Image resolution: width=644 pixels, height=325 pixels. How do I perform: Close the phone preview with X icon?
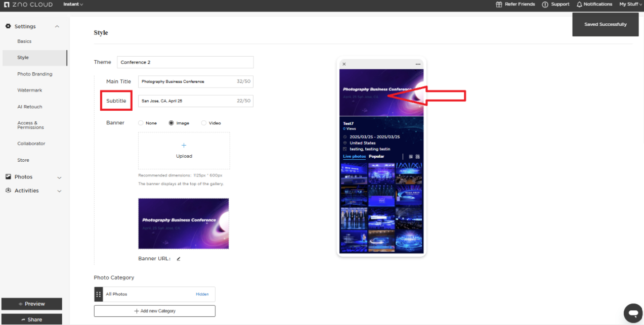pyautogui.click(x=344, y=64)
